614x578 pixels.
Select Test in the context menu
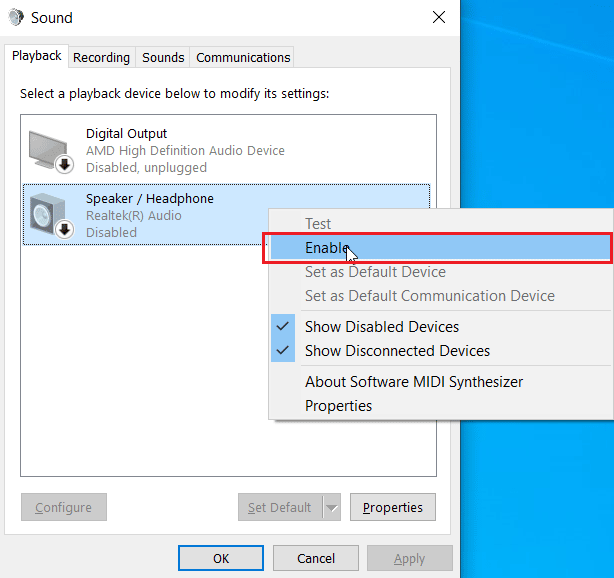point(441,224)
